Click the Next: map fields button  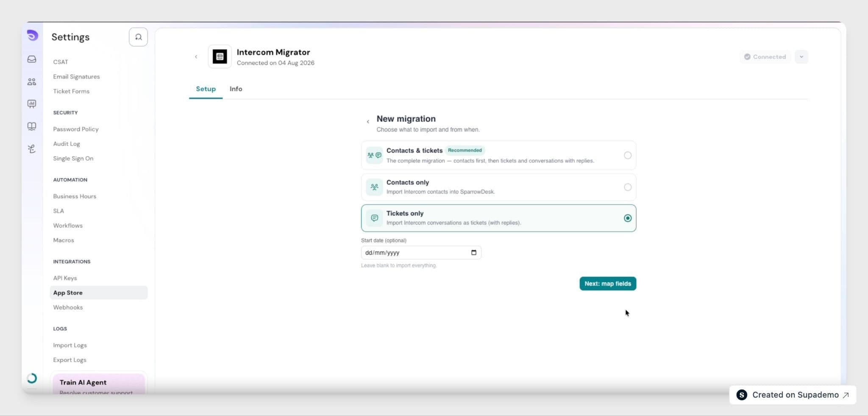pyautogui.click(x=608, y=284)
